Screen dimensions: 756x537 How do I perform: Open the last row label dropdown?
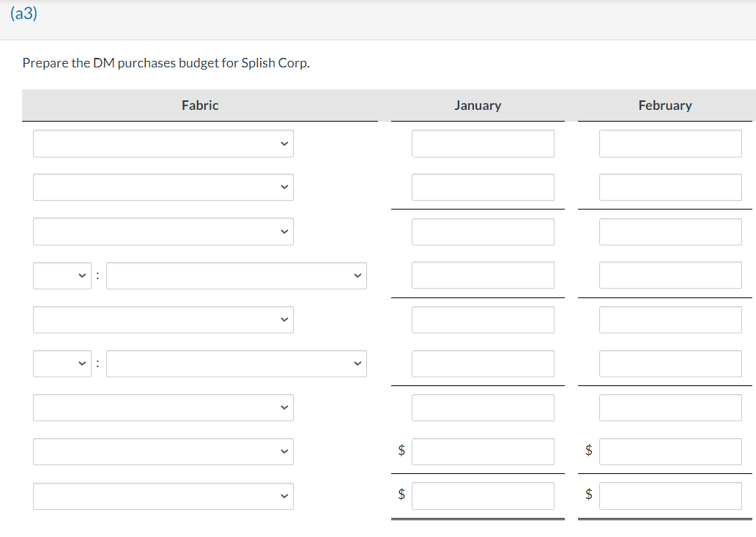click(x=163, y=496)
